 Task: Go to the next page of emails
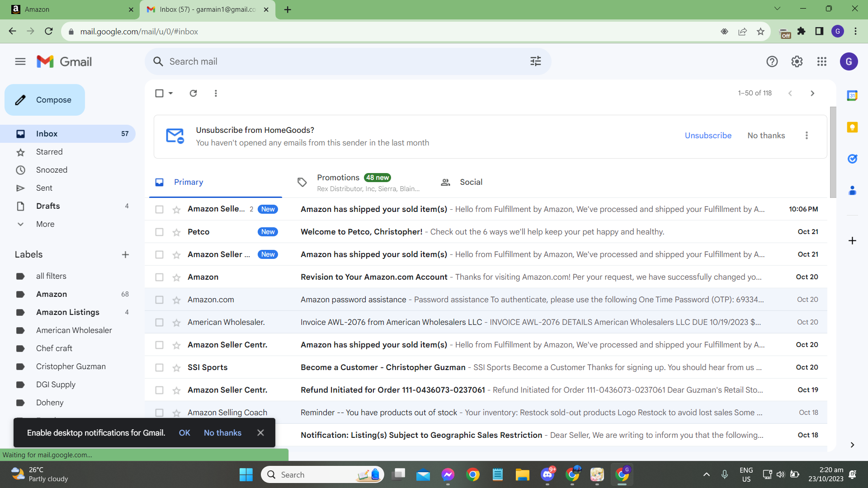pyautogui.click(x=812, y=93)
